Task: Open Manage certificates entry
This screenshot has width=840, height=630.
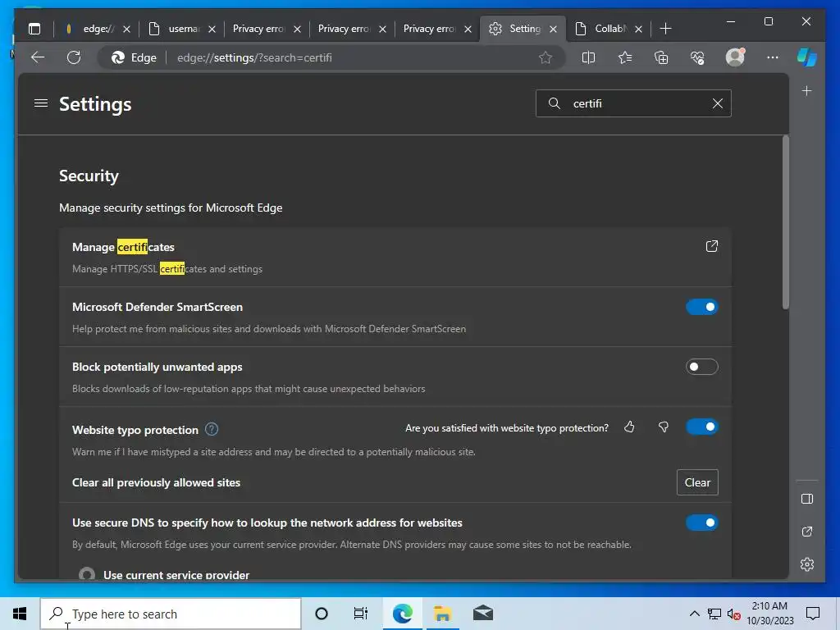Action: [x=395, y=257]
